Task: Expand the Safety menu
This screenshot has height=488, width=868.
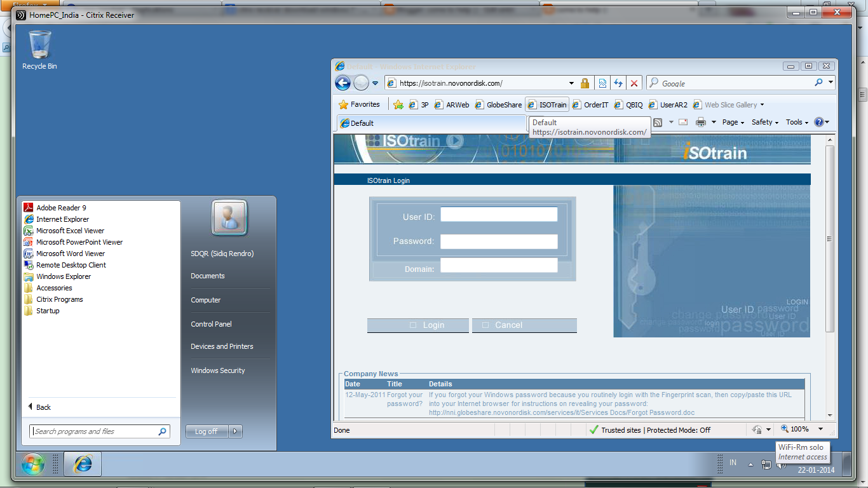Action: tap(761, 122)
